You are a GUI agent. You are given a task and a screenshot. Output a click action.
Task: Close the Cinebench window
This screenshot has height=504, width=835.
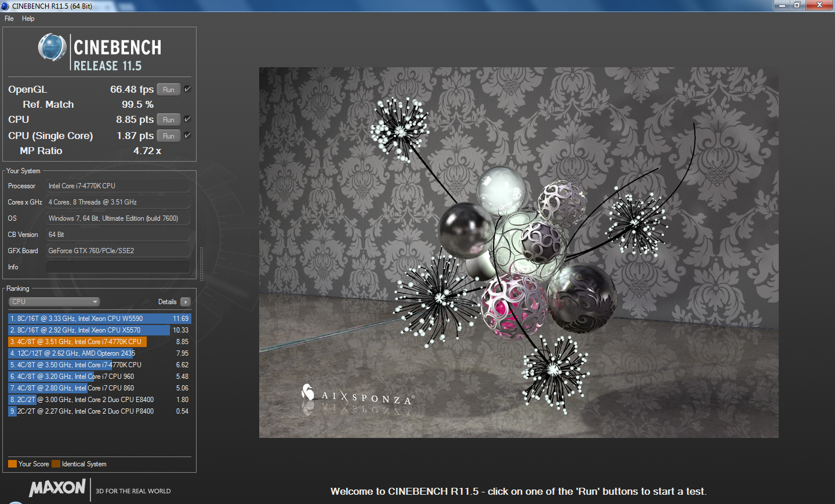click(819, 5)
